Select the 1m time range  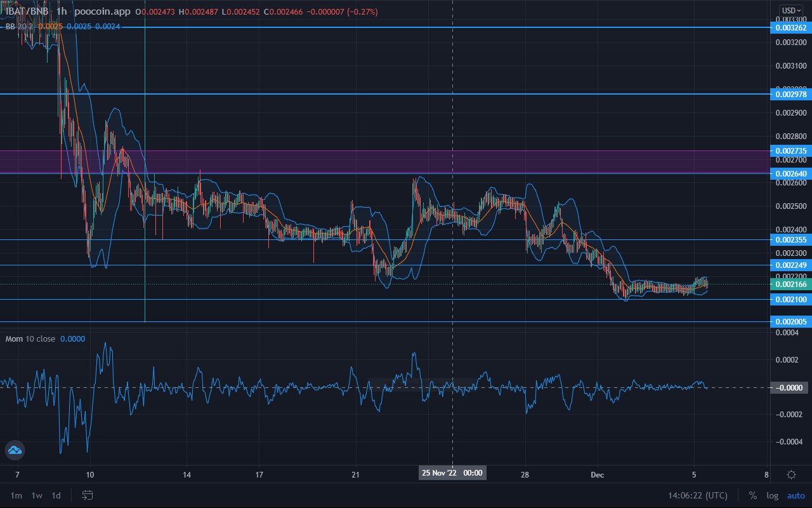click(16, 495)
